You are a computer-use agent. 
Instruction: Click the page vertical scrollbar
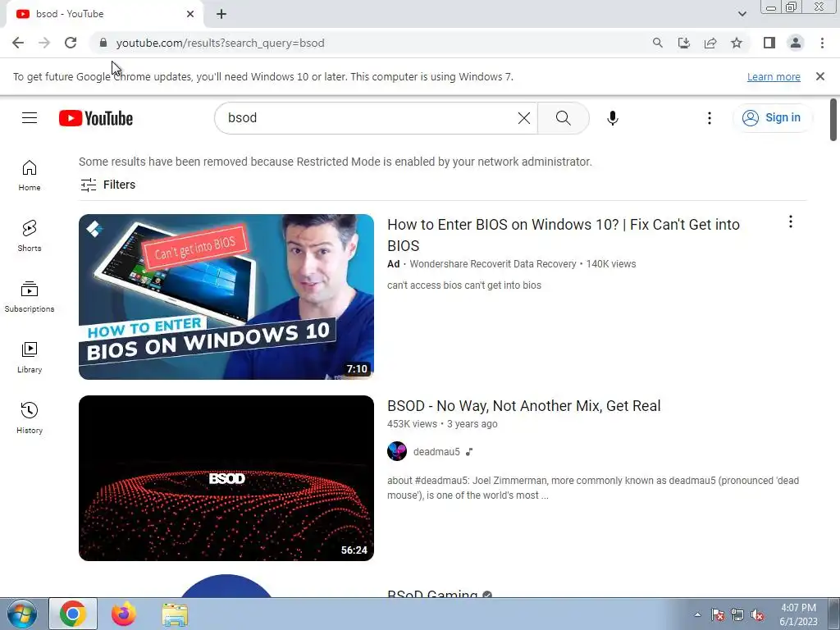pos(833,120)
